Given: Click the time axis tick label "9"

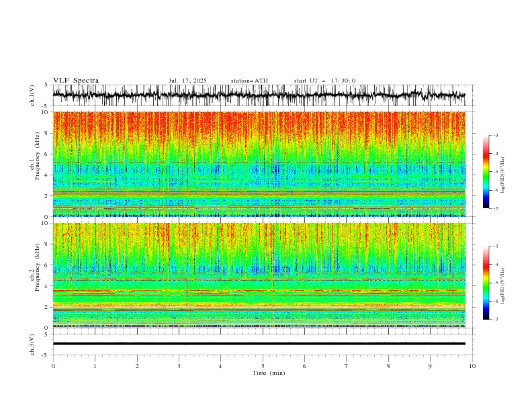Looking at the screenshot, I should click(x=430, y=366).
